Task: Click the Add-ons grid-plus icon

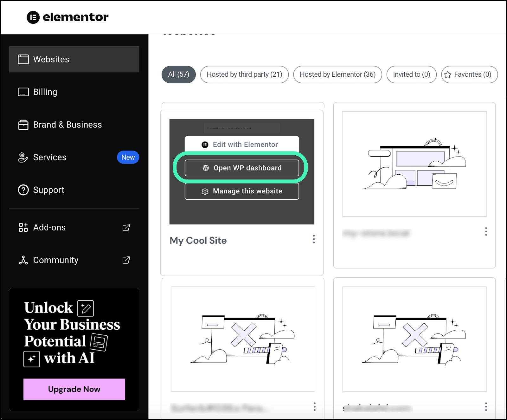Action: click(x=23, y=227)
